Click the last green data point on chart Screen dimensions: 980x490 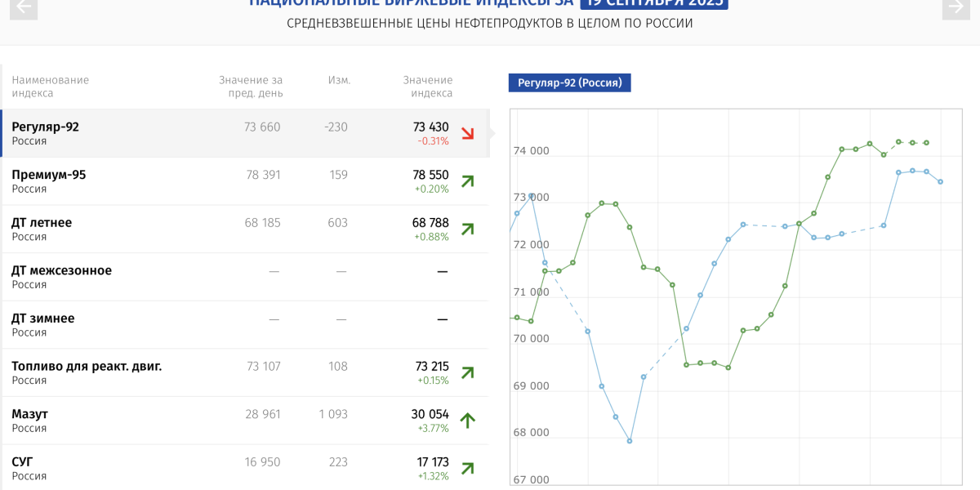click(x=927, y=143)
